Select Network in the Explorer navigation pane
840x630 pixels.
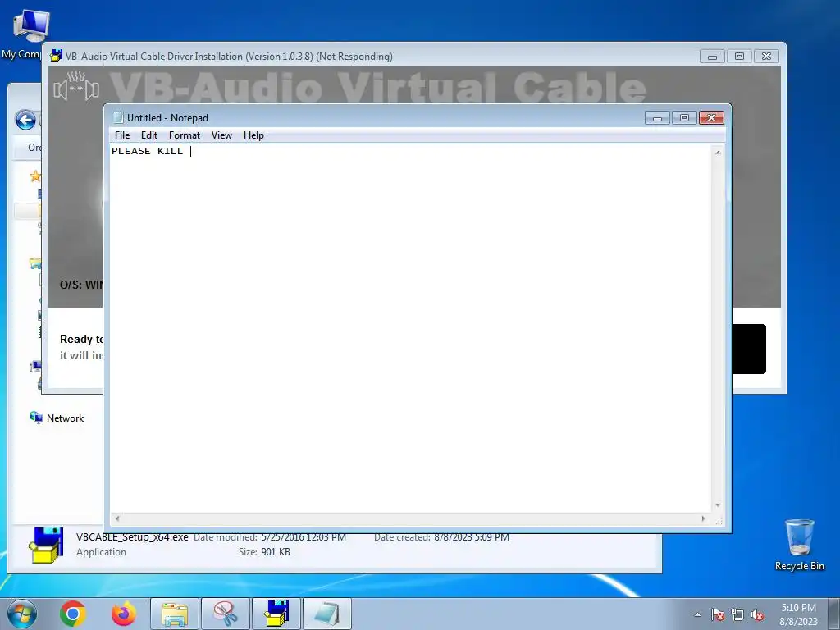click(65, 418)
